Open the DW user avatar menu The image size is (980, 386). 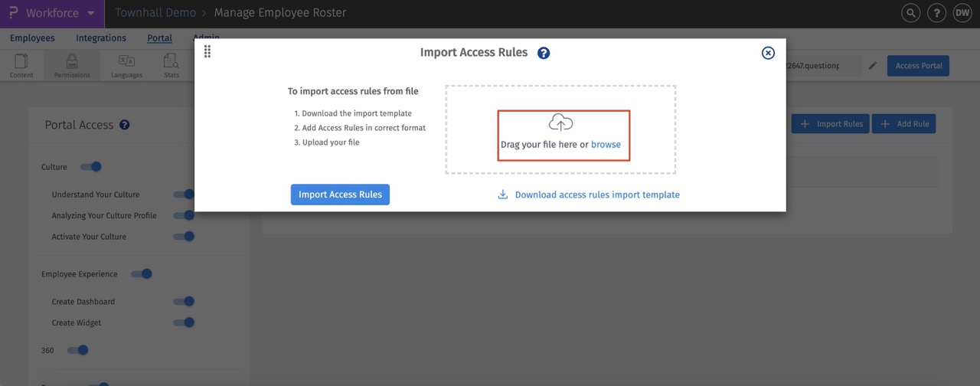(962, 13)
